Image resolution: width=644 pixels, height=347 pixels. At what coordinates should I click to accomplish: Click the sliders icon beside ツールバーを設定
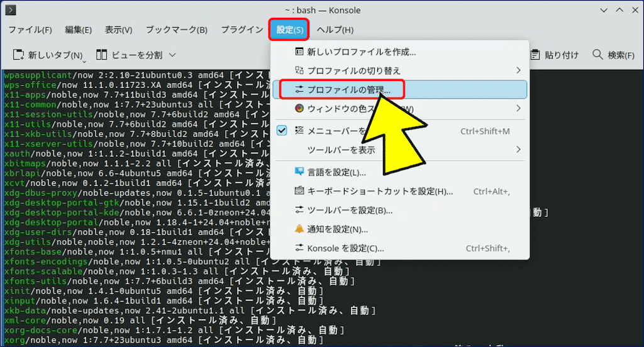click(x=299, y=210)
